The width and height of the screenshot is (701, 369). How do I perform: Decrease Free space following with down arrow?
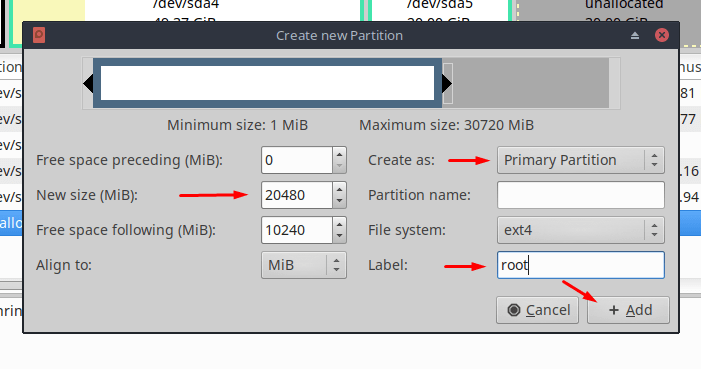339,236
